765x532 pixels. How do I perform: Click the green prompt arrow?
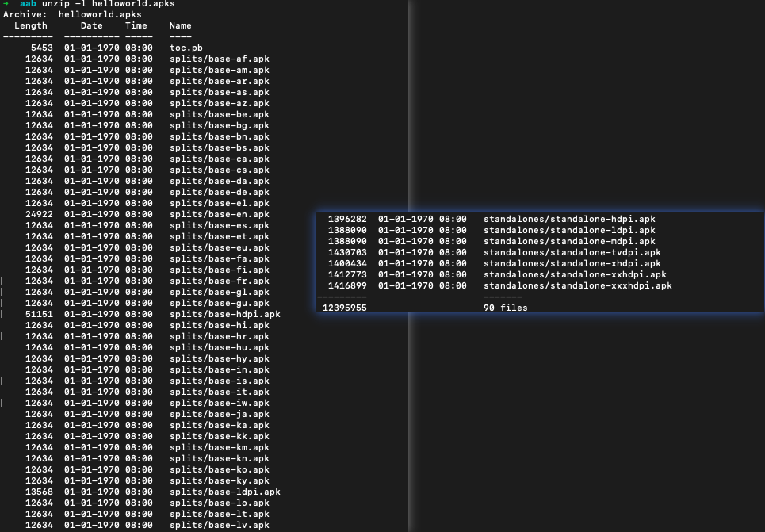(x=6, y=4)
